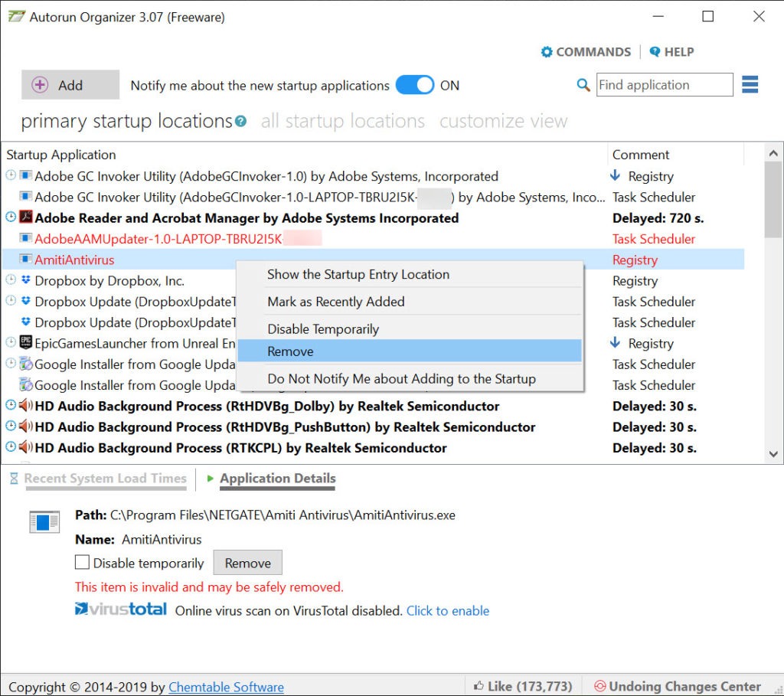Image resolution: width=784 pixels, height=696 pixels.
Task: Open the Chemtable Software link
Action: 226,687
